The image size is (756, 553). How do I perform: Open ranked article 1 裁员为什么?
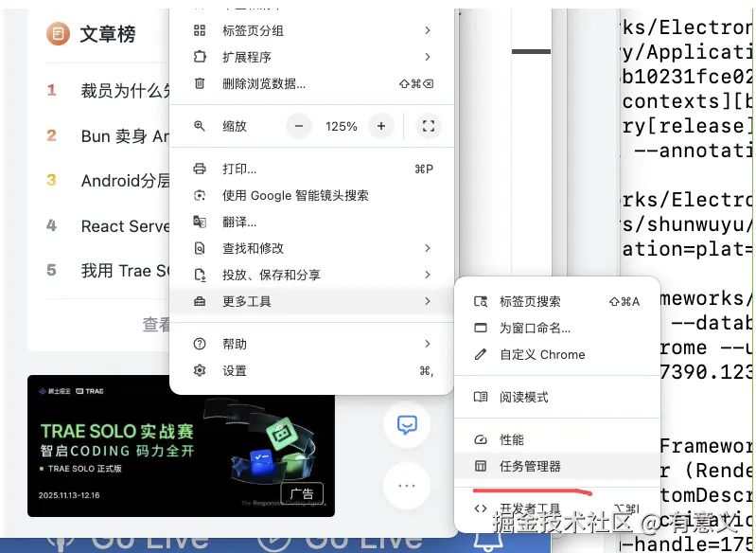click(124, 90)
